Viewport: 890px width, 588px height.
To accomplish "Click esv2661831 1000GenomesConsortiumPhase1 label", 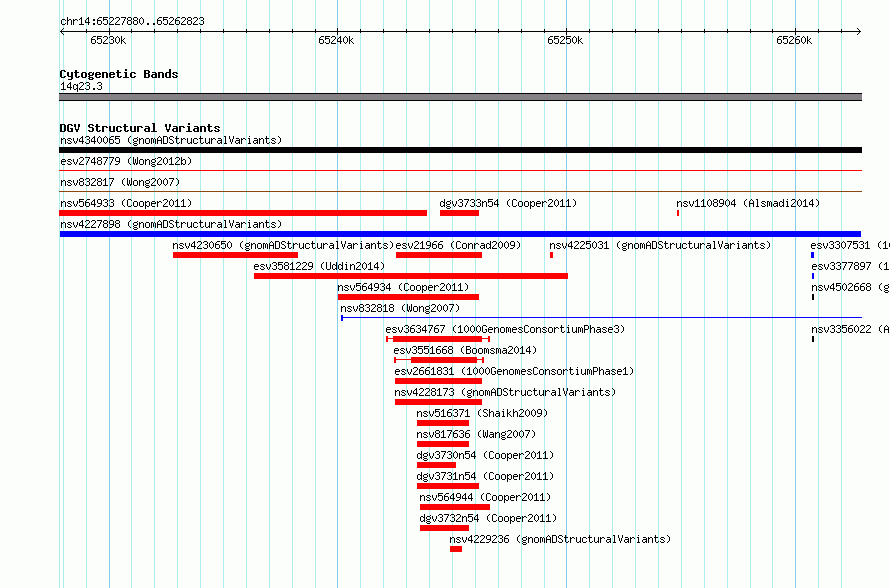I will pyautogui.click(x=514, y=371).
